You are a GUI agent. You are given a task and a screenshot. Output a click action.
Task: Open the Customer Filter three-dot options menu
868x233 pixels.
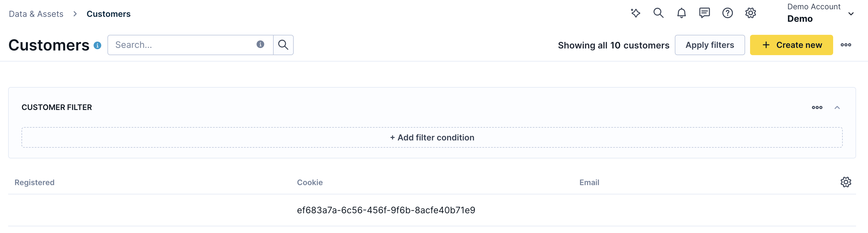point(817,107)
